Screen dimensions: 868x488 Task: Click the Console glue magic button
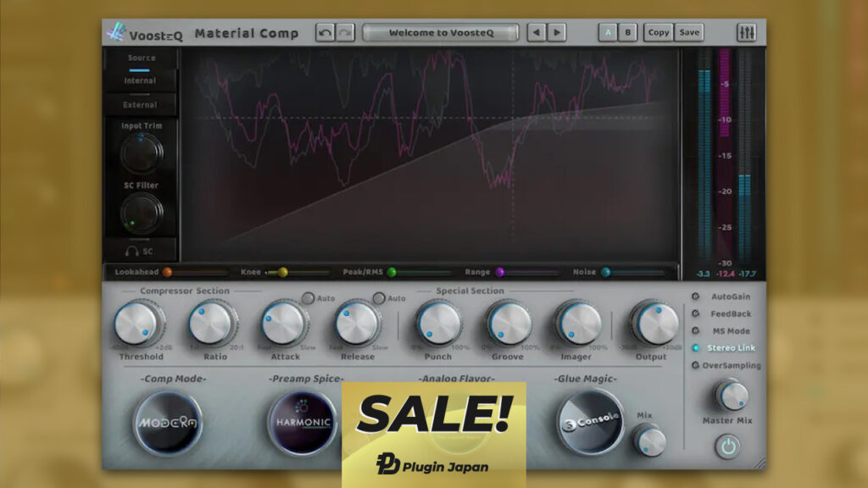point(590,421)
